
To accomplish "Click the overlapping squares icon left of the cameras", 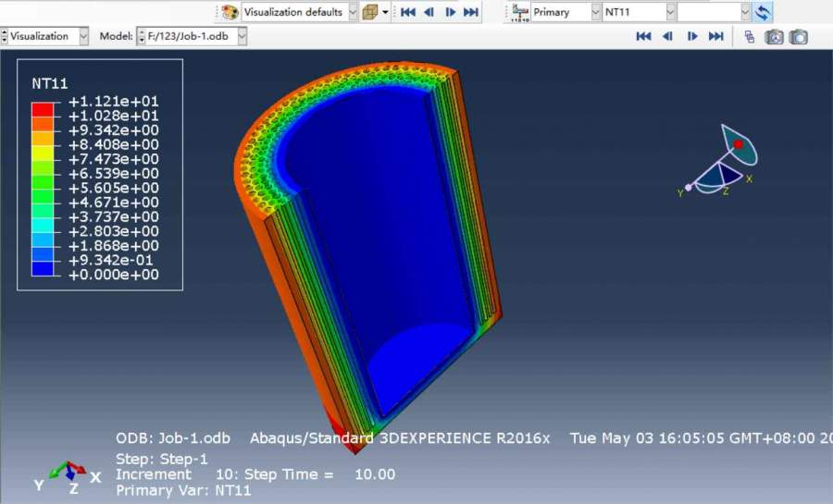I will 749,36.
